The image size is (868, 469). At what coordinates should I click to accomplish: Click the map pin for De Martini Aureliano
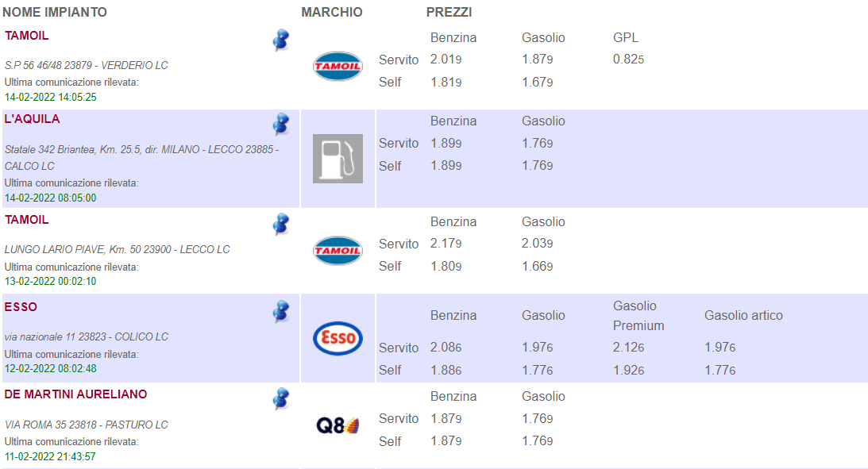(x=281, y=399)
